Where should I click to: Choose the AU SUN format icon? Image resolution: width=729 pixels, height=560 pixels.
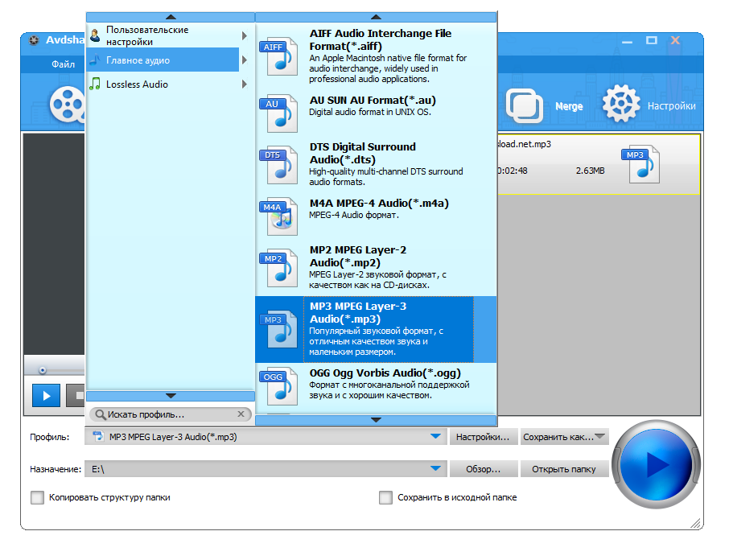pos(278,113)
